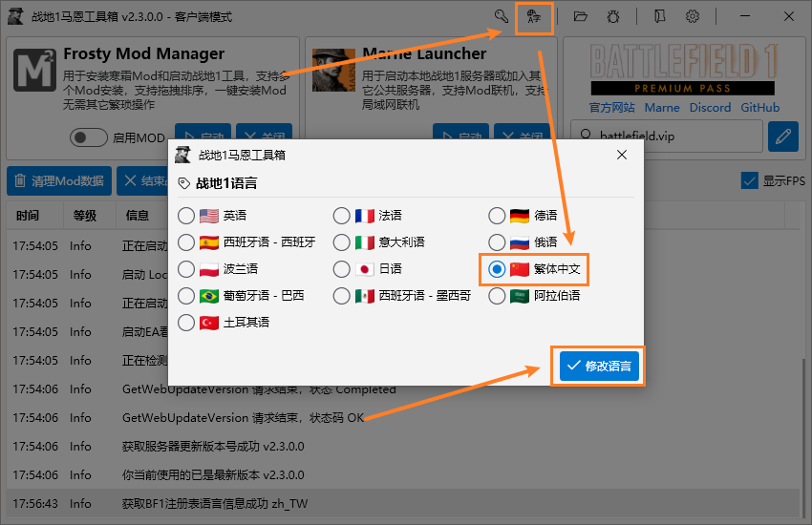Image resolution: width=812 pixels, height=525 pixels.
Task: Open the language settings icon in title bar
Action: pos(534,16)
